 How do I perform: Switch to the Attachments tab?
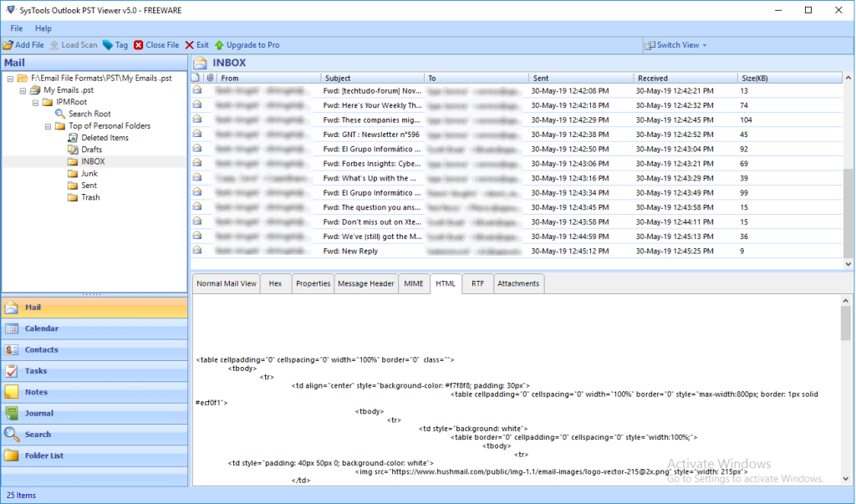(518, 284)
